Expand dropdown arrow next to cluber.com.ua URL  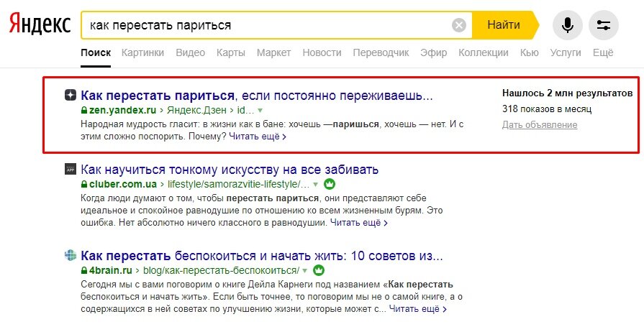[316, 185]
